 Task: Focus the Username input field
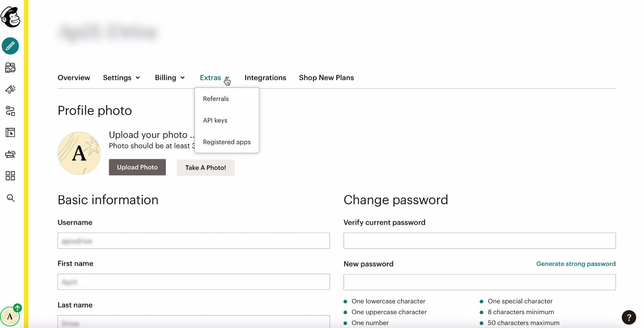[x=193, y=241]
